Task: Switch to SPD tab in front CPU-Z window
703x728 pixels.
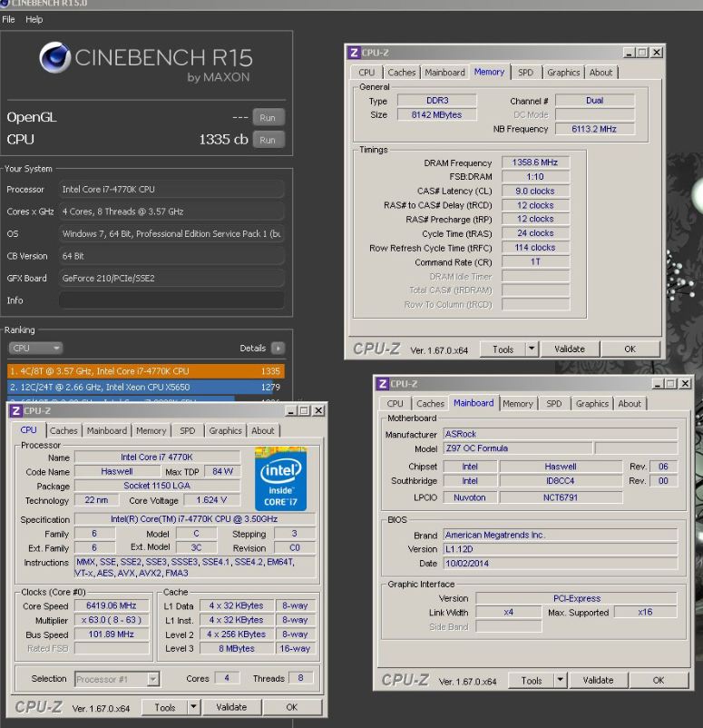Action: click(187, 430)
